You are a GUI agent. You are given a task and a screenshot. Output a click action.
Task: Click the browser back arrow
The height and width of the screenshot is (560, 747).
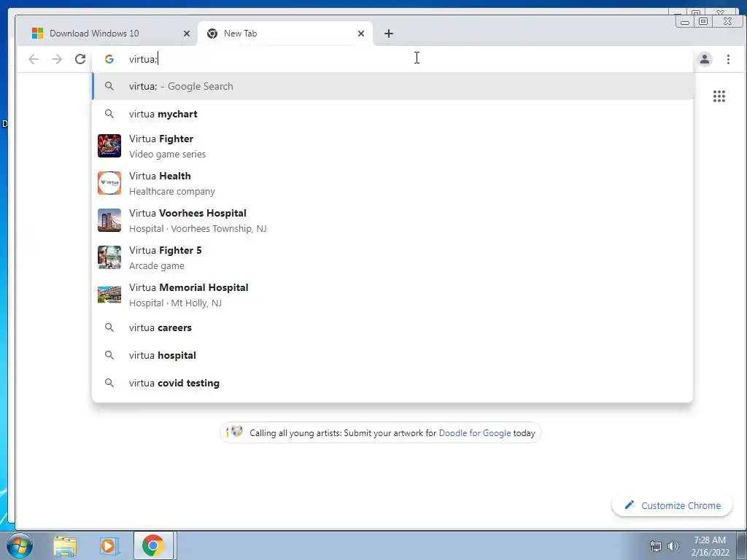(x=34, y=59)
